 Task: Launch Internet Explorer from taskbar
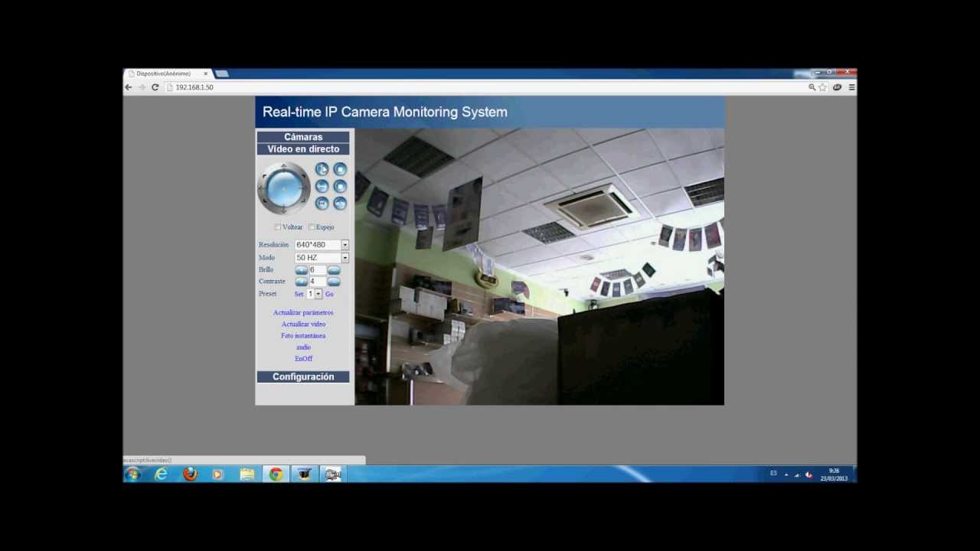coord(161,474)
